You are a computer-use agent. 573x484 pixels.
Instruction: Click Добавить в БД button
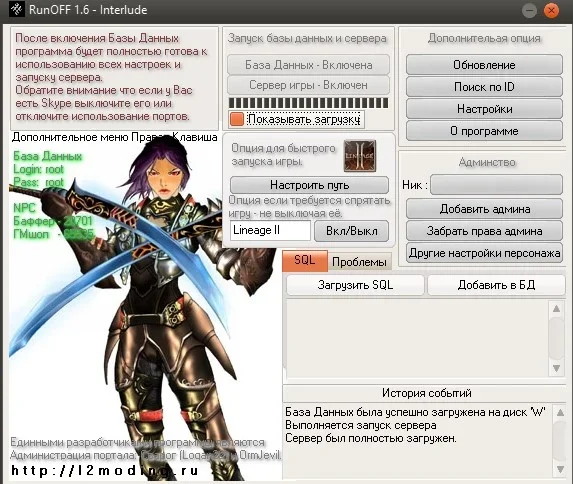496,285
